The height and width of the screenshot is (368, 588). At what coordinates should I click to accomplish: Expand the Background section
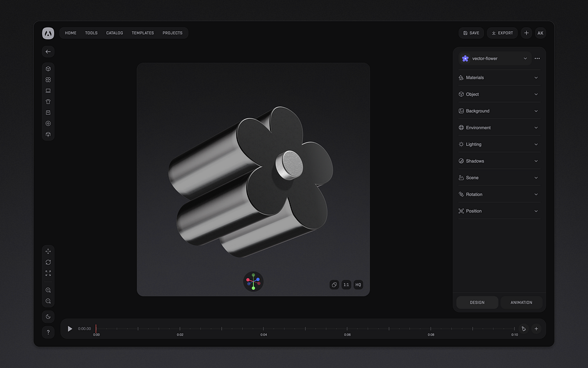(x=499, y=111)
